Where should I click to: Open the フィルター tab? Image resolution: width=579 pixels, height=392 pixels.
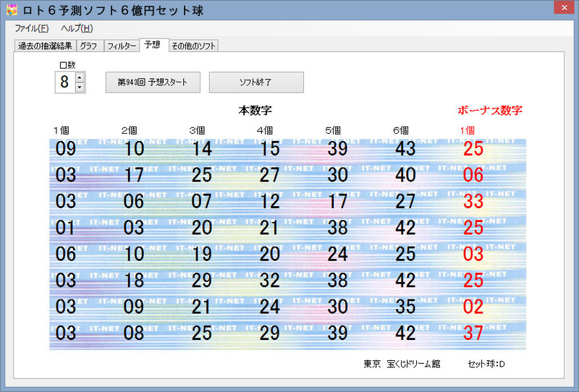tap(122, 46)
